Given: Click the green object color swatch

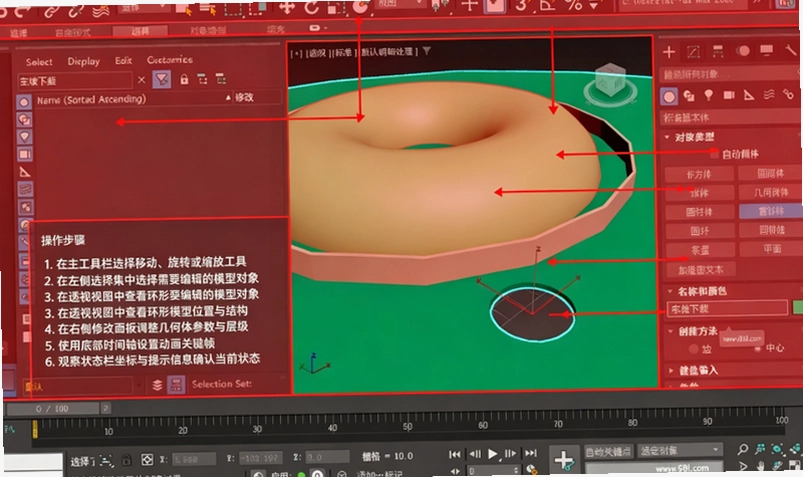Looking at the screenshot, I should point(797,307).
